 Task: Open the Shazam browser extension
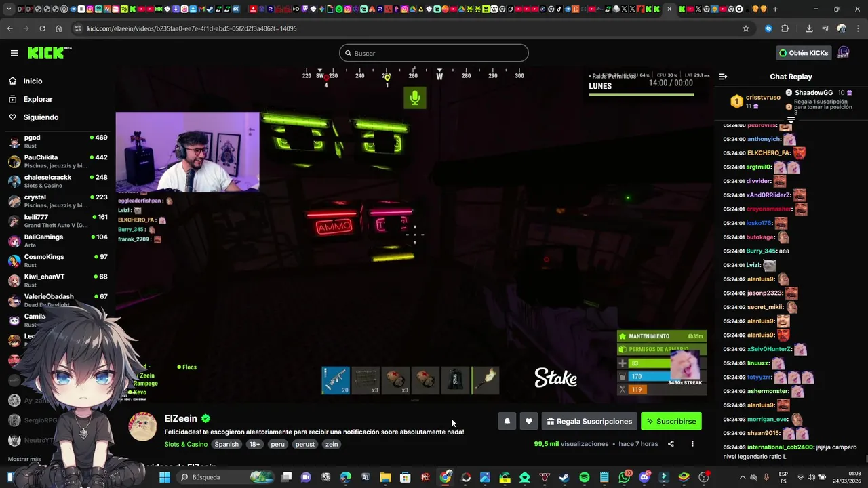pos(768,28)
